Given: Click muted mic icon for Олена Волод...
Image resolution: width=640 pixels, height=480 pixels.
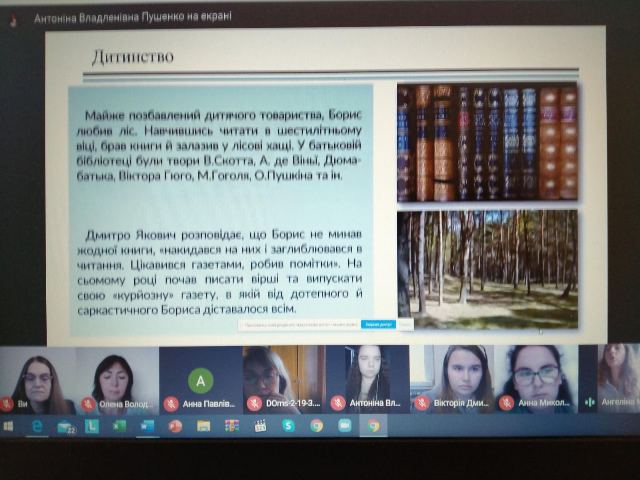Looking at the screenshot, I should coord(88,404).
